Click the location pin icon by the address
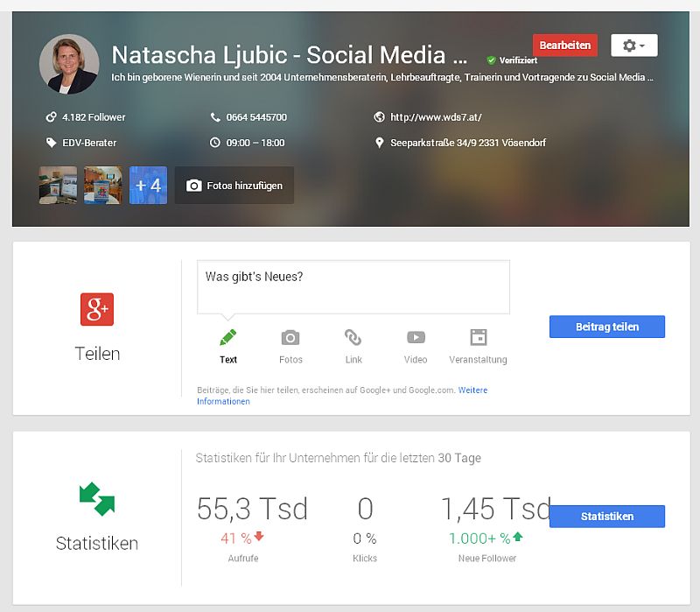Screen dimensions: 700x612 coord(379,143)
